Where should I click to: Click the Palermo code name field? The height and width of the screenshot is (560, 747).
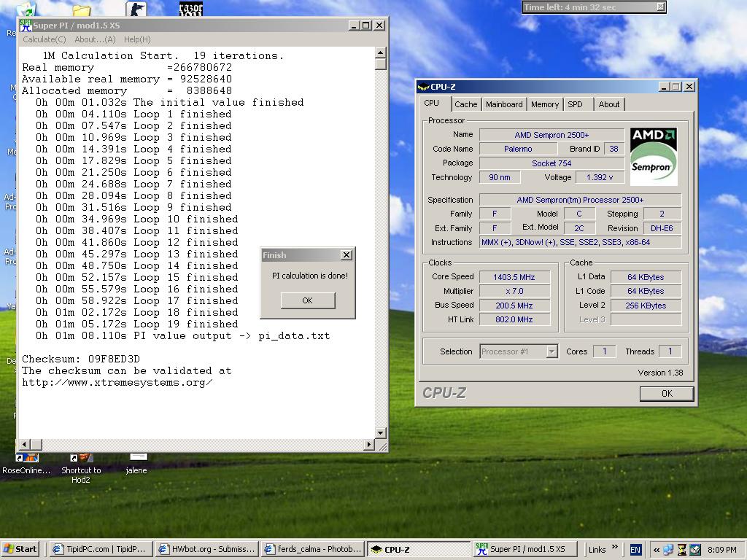tap(518, 149)
